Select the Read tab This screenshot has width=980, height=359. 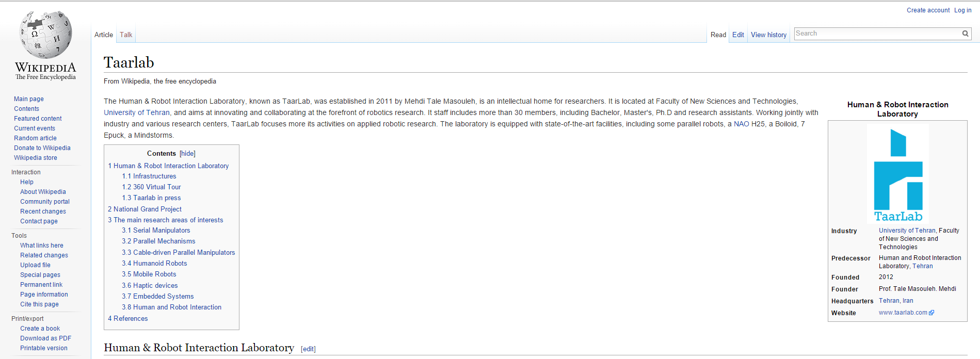(x=718, y=35)
